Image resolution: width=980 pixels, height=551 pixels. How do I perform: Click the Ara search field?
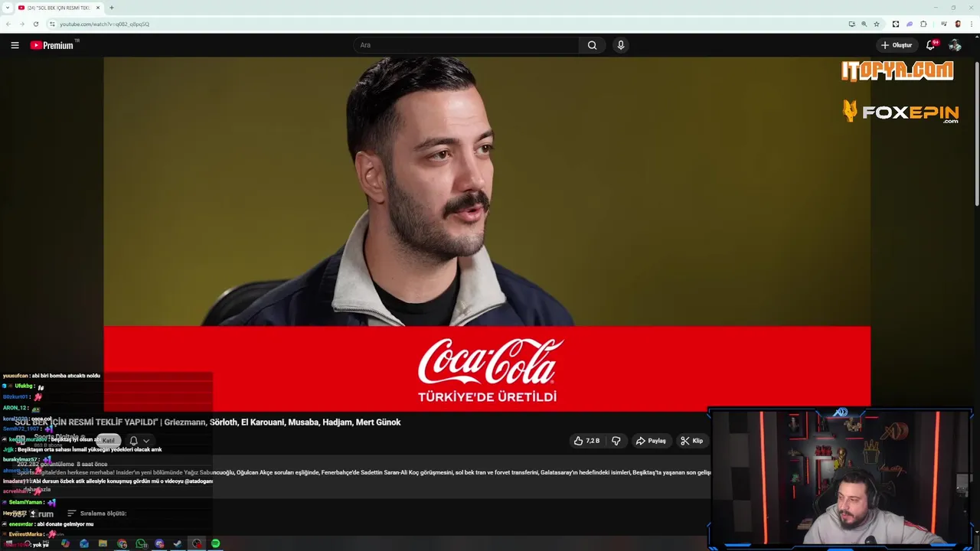tap(467, 45)
